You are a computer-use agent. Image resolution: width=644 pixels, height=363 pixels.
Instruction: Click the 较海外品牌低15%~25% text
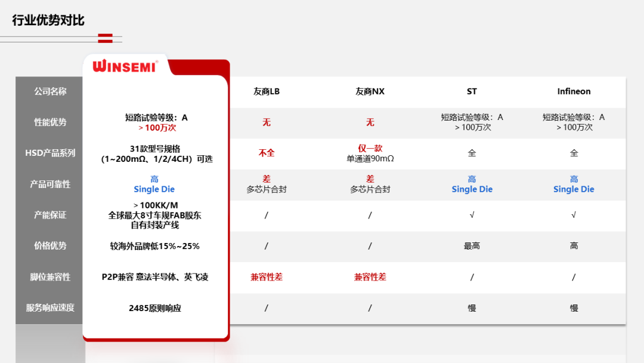point(154,246)
